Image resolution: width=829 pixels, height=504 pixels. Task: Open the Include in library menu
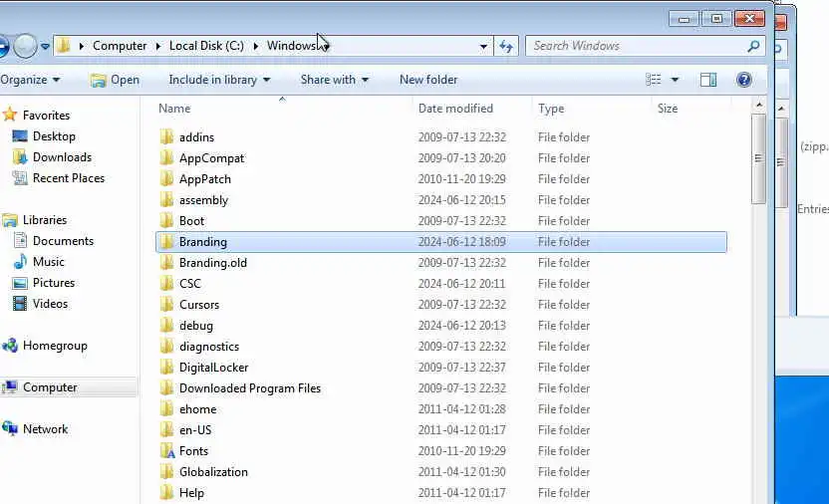point(219,80)
